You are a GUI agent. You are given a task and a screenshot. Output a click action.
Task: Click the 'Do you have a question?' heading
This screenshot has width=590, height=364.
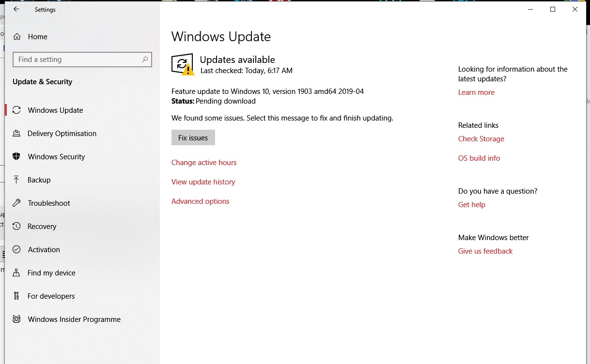pyautogui.click(x=497, y=191)
